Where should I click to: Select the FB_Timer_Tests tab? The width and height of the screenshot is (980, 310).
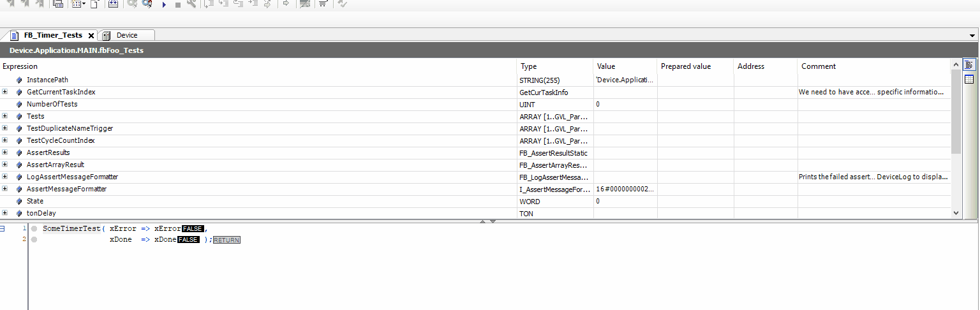pyautogui.click(x=52, y=36)
